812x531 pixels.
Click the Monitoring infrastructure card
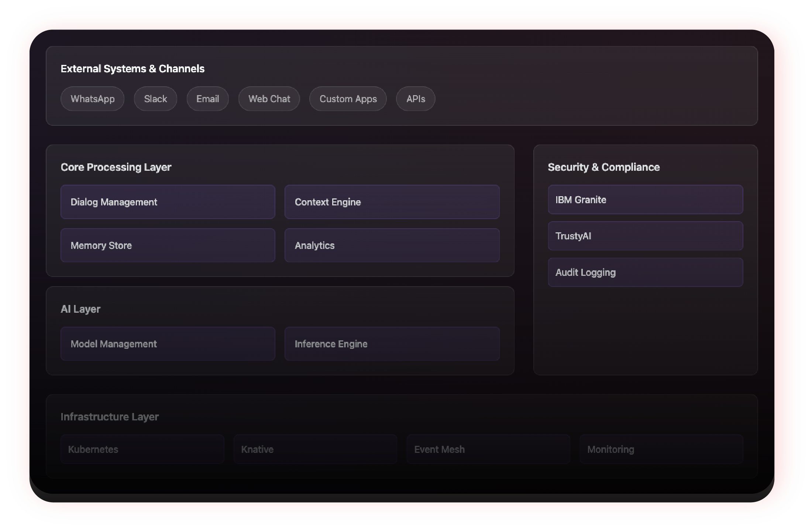[x=661, y=450]
